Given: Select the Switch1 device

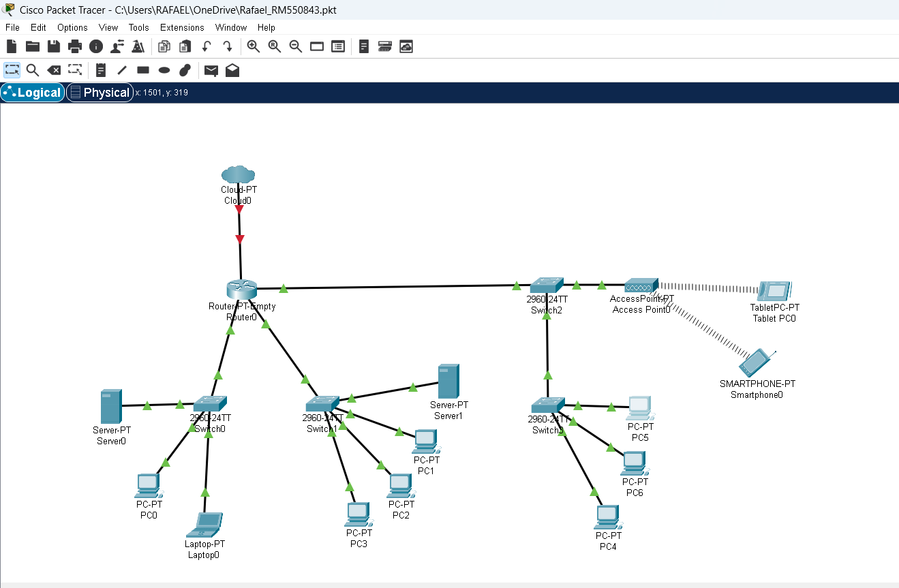Looking at the screenshot, I should (x=322, y=403).
